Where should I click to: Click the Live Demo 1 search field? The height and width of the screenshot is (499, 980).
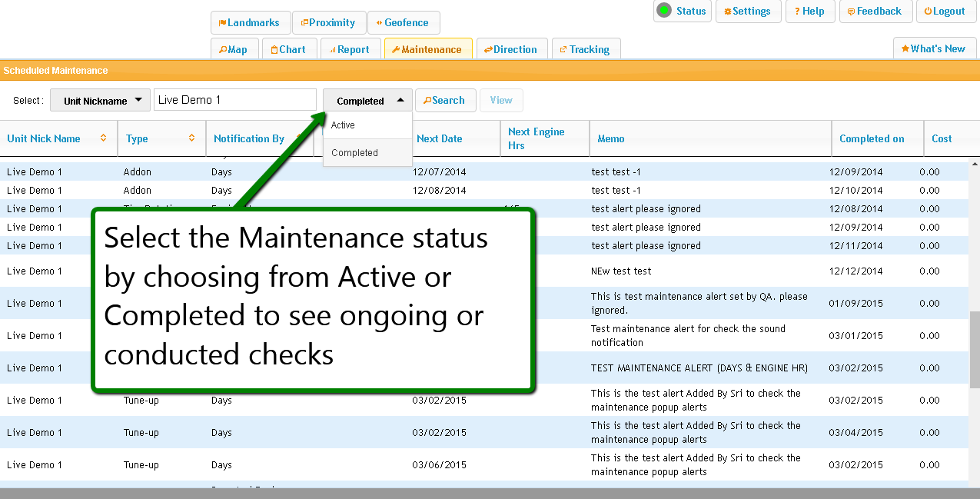pyautogui.click(x=234, y=100)
